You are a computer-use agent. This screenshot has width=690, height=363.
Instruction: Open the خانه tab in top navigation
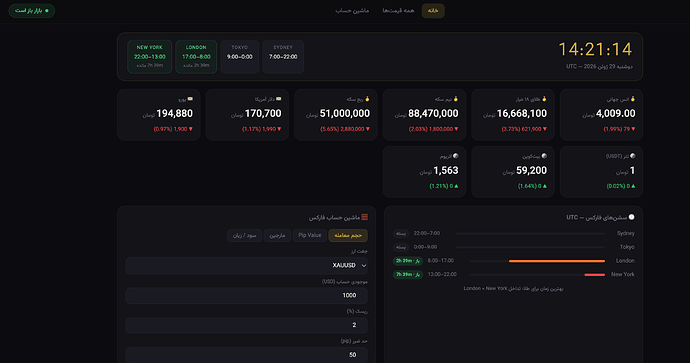(433, 11)
